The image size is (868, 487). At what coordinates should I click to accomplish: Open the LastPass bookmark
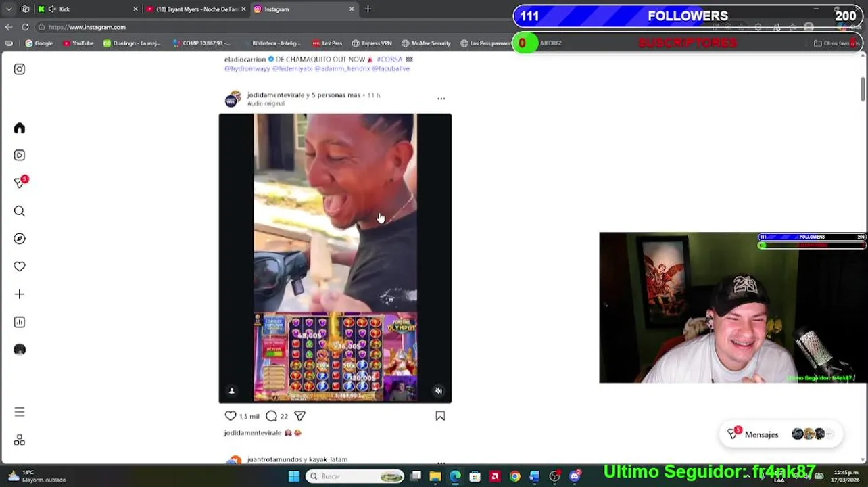[x=327, y=43]
